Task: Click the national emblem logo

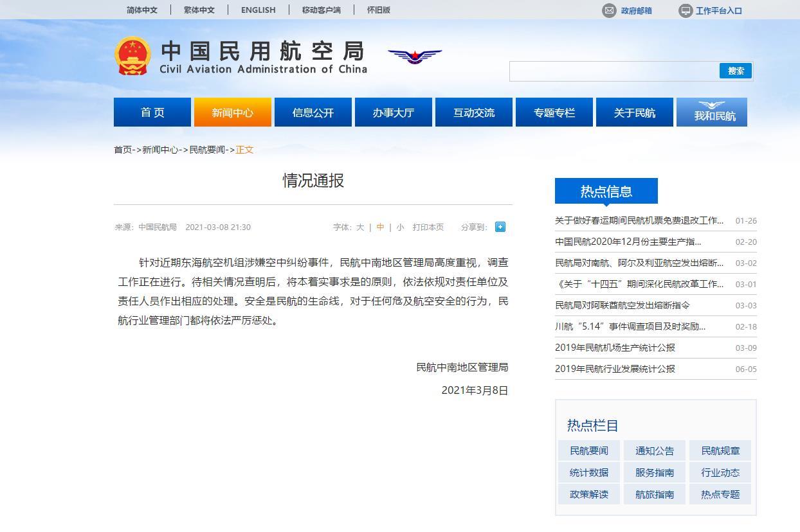Action: pos(132,56)
